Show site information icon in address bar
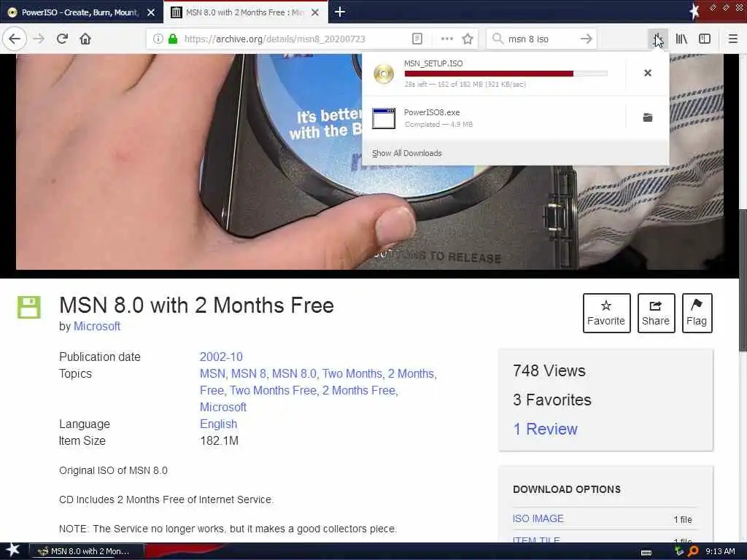The height and width of the screenshot is (560, 747). [x=158, y=39]
